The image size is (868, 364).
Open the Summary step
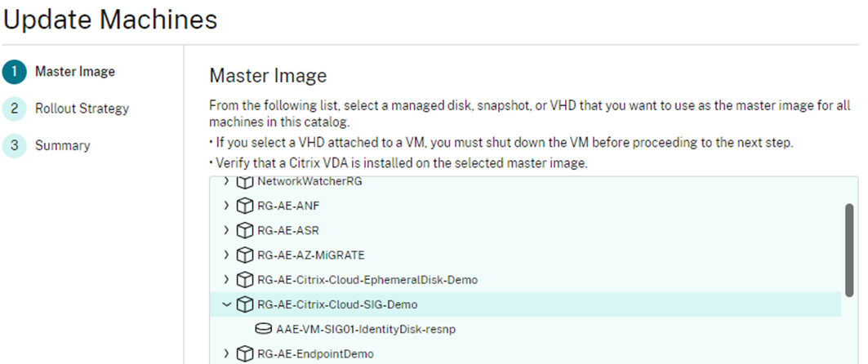(63, 145)
